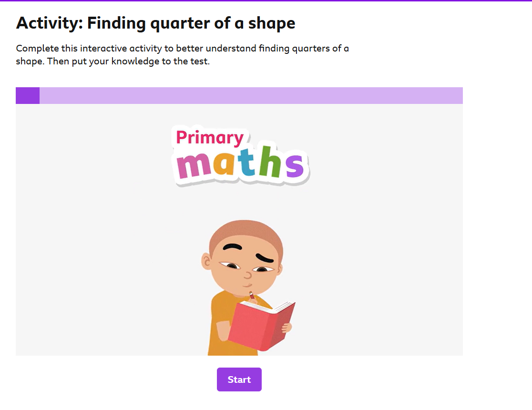
Task: Click the top of the boy's head
Action: pos(246,227)
